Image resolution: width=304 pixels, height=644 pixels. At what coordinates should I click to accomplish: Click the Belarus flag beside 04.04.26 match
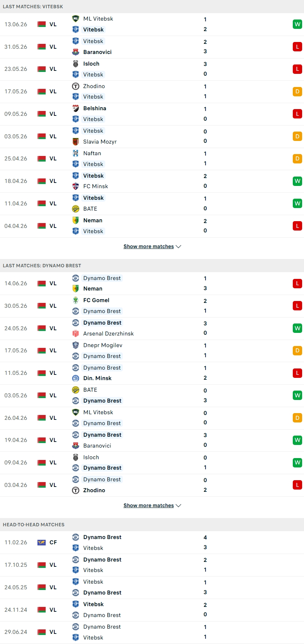pos(42,226)
